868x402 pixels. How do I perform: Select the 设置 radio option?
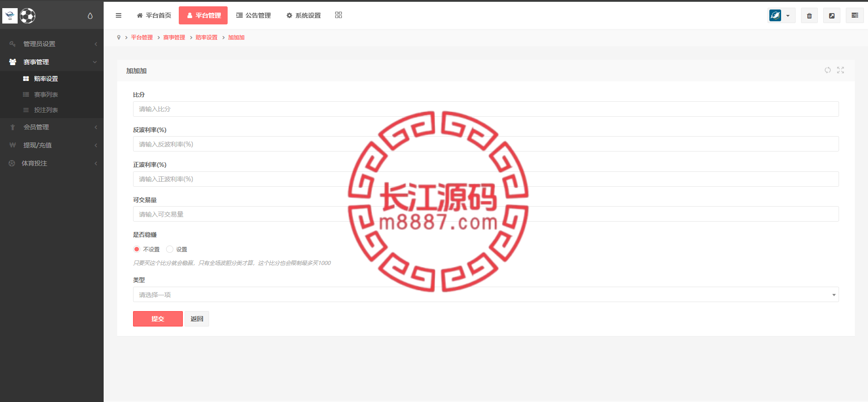pyautogui.click(x=170, y=249)
